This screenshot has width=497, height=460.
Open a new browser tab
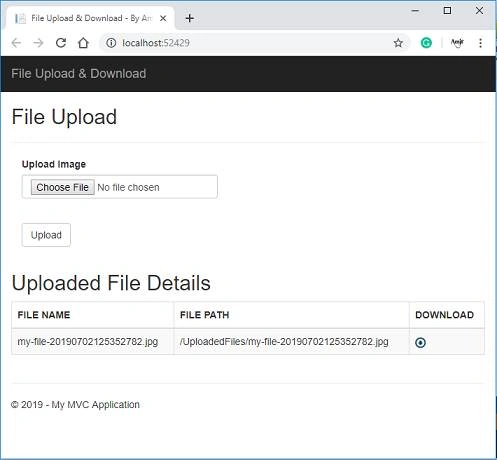[190, 18]
